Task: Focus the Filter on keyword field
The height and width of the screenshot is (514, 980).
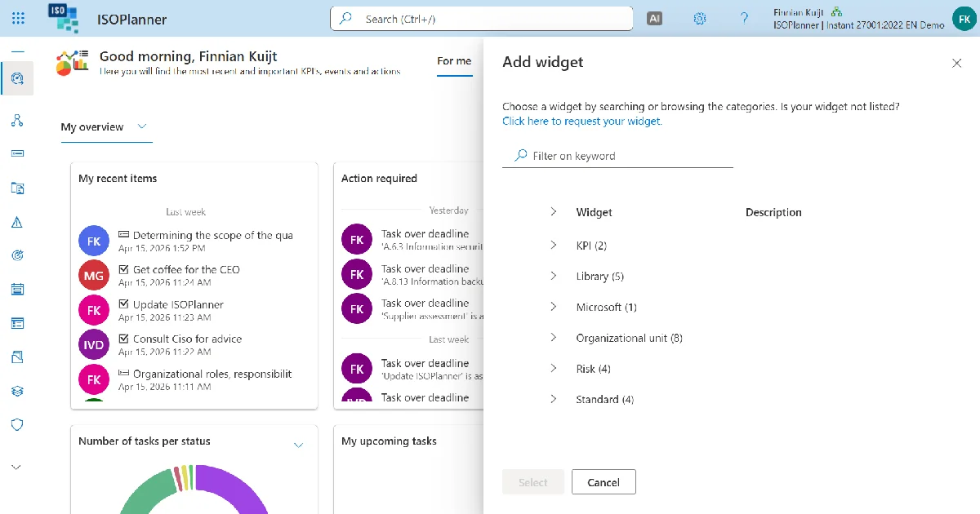Action: (x=617, y=156)
